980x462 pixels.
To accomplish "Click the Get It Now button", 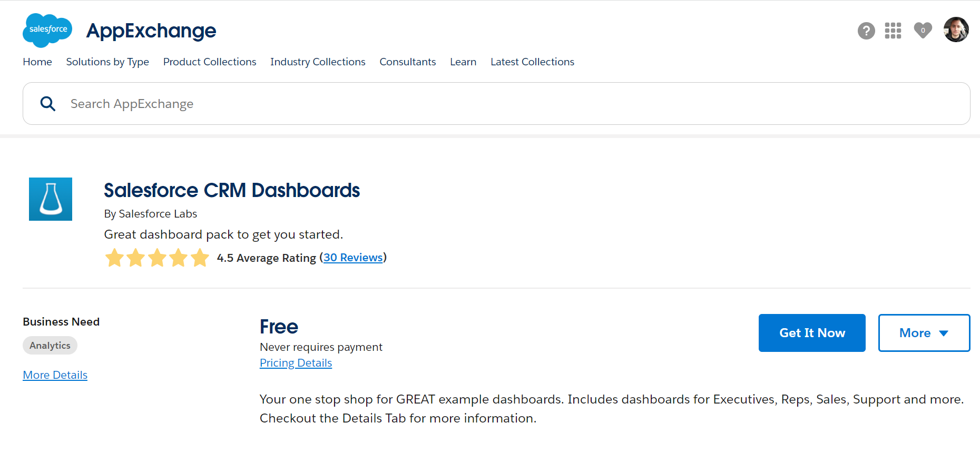I will click(811, 332).
